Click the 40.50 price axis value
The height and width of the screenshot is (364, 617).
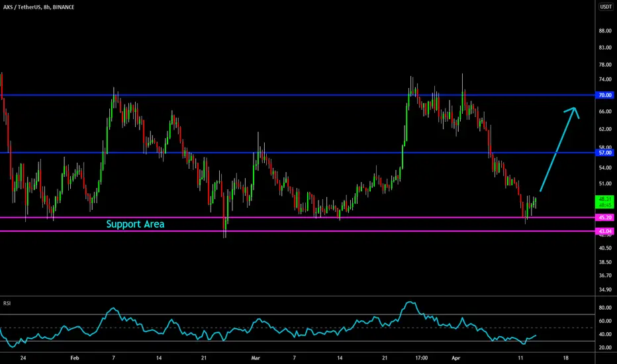[x=605, y=248]
